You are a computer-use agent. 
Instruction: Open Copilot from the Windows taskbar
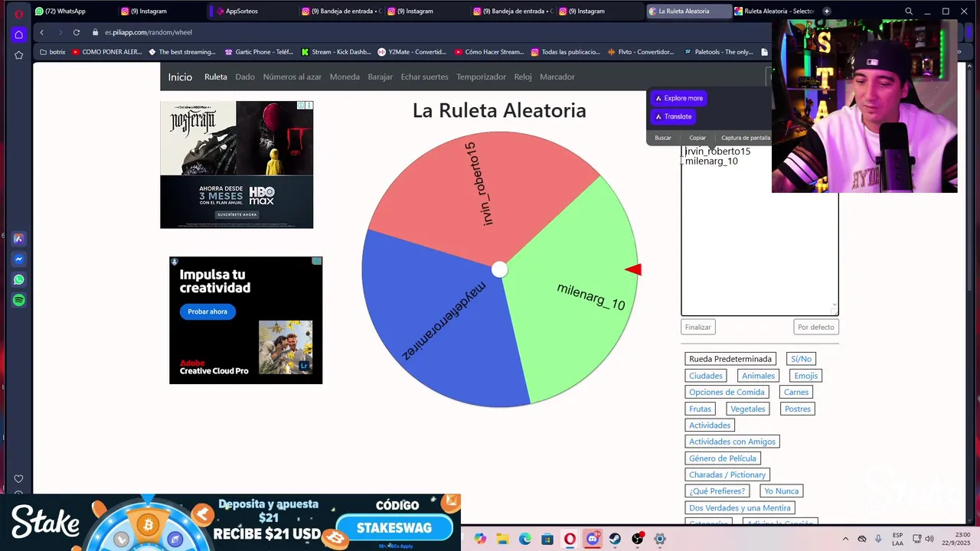(x=480, y=539)
